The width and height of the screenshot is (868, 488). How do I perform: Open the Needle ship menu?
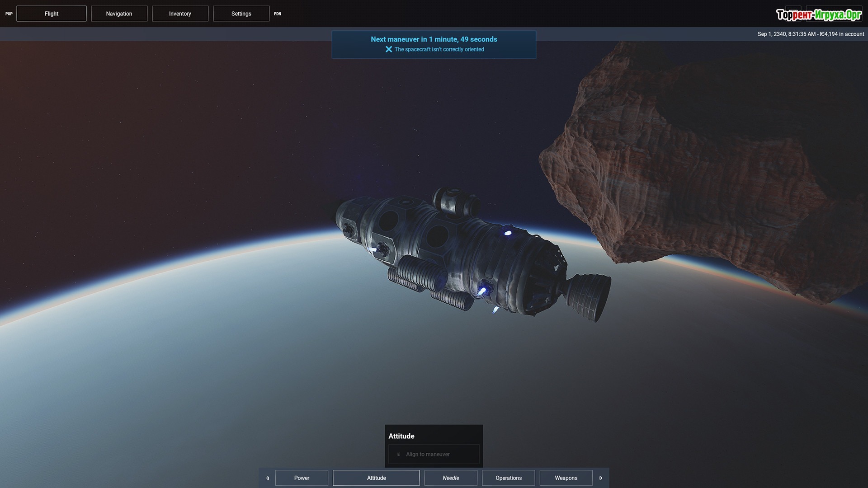pos(451,478)
